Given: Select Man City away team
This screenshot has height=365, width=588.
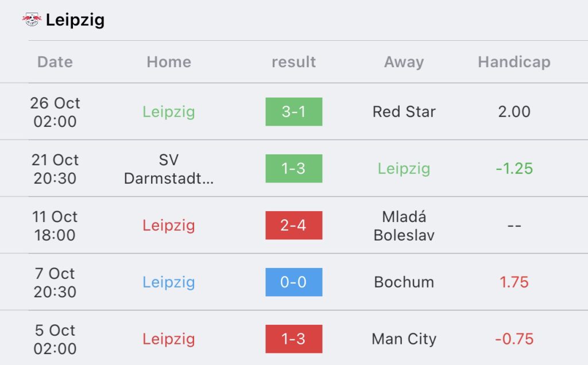Looking at the screenshot, I should 404,339.
